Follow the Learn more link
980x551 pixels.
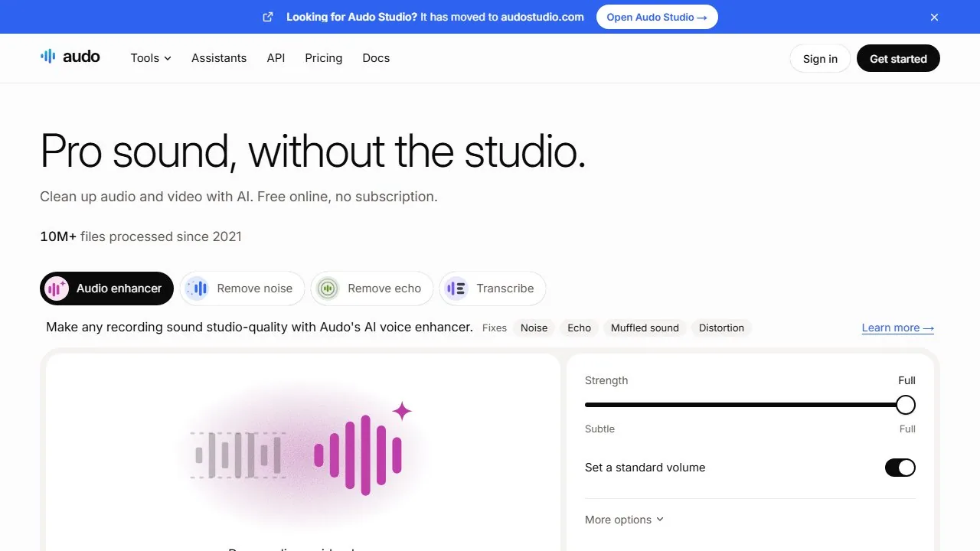point(898,328)
